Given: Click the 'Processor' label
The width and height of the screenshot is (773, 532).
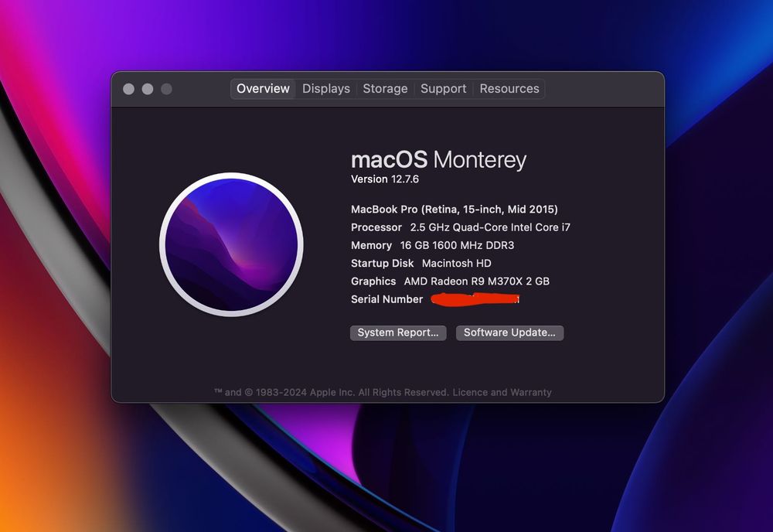Looking at the screenshot, I should 376,227.
